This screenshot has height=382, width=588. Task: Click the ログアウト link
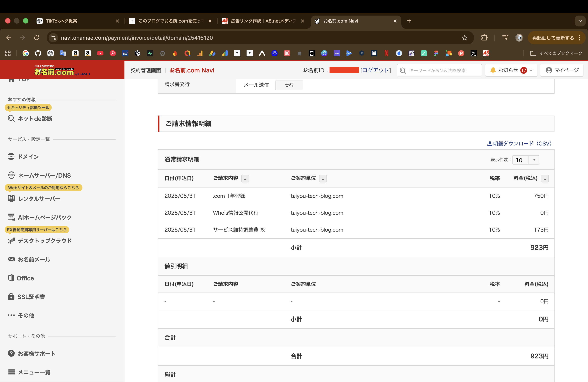coord(375,70)
